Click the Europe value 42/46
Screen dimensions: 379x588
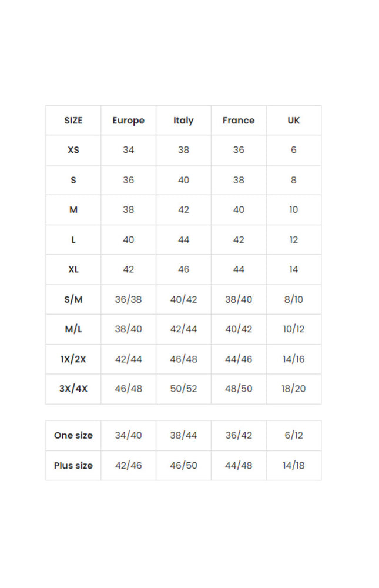[x=128, y=466]
